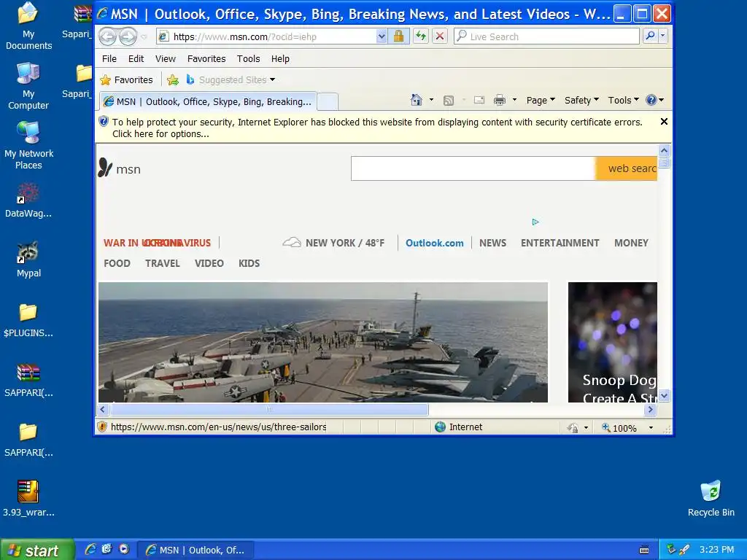Open the Help menu
This screenshot has width=747, height=560.
(280, 58)
